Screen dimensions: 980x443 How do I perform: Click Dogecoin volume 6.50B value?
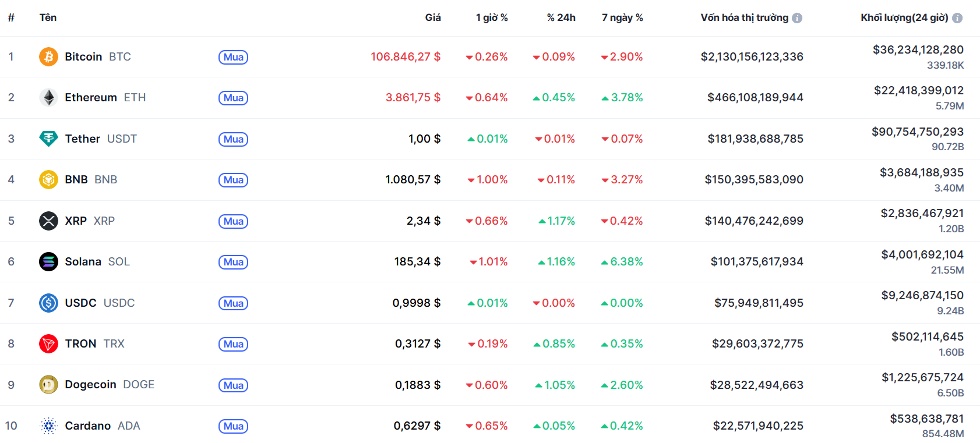[x=950, y=393]
